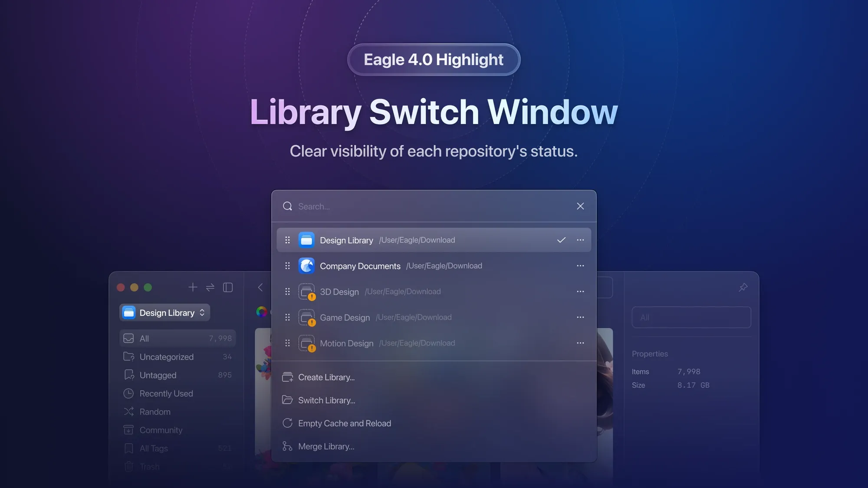This screenshot has height=488, width=868.
Task: Open Random in sidebar
Action: click(178, 412)
